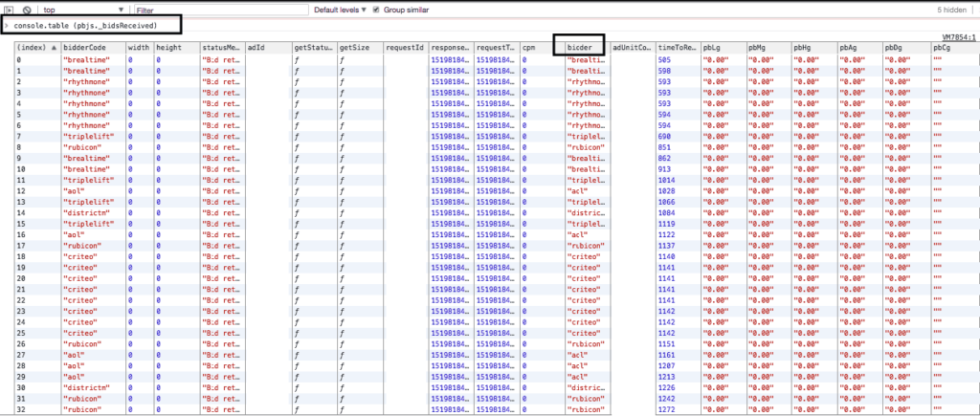The width and height of the screenshot is (980, 416).
Task: Click the pbDg column header
Action: (x=906, y=47)
